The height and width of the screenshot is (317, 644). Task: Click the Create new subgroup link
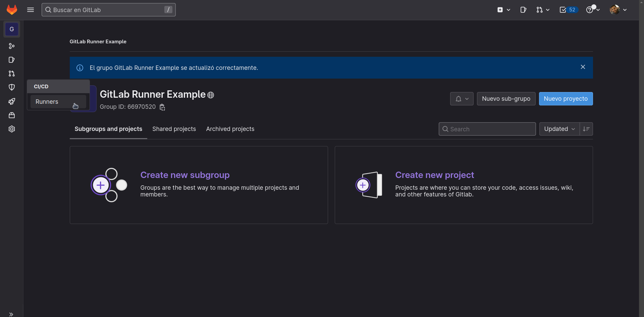click(185, 175)
